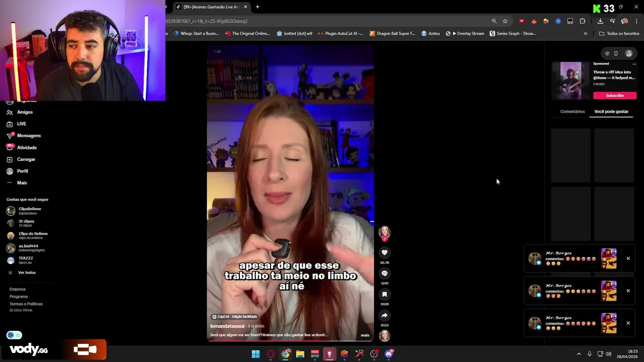The height and width of the screenshot is (362, 644).
Task: Open the Anitsu bookmark
Action: [x=431, y=34]
